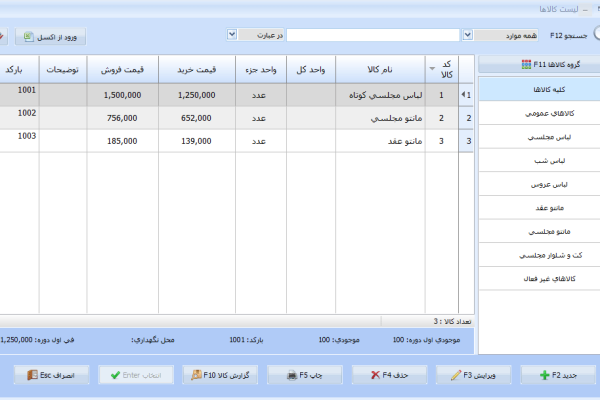Viewport: 600px width, 400px height.
Task: Click sale price 185,000
Action: (x=122, y=141)
